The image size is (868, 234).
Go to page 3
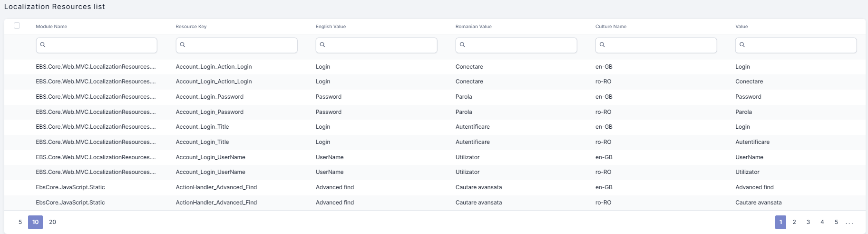click(x=808, y=222)
